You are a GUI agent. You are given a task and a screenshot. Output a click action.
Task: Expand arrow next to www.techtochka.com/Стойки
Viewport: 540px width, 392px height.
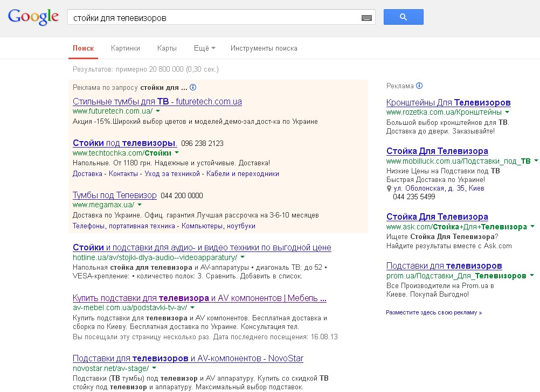(x=177, y=152)
